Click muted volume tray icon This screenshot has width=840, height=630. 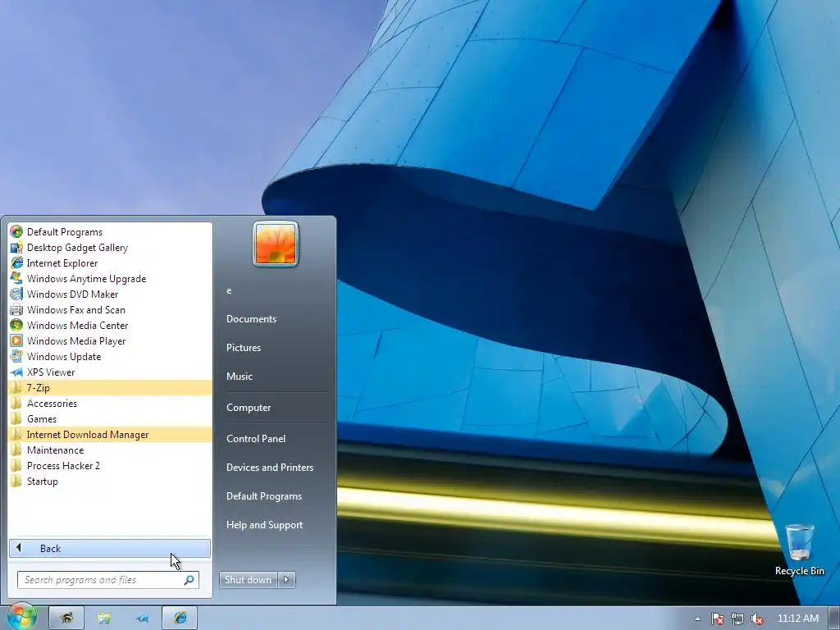click(x=757, y=619)
